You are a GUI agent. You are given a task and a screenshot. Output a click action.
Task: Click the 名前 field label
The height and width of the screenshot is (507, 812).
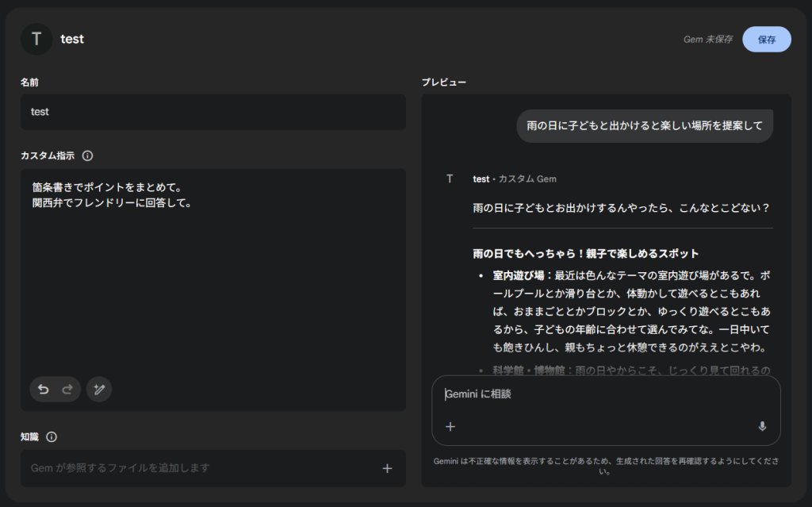[x=29, y=83]
